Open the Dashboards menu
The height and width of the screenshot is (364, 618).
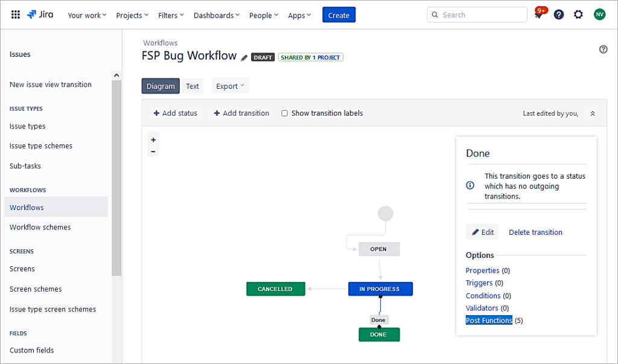click(x=216, y=15)
